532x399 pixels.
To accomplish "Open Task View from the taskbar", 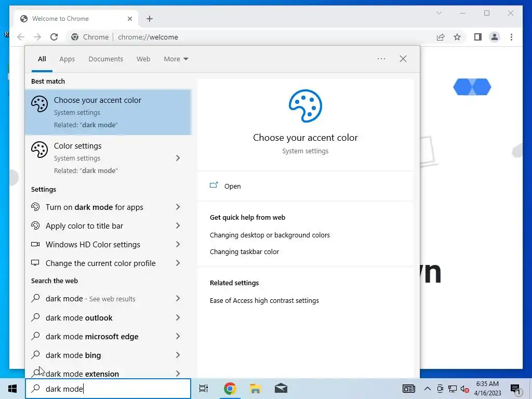I will [x=204, y=389].
